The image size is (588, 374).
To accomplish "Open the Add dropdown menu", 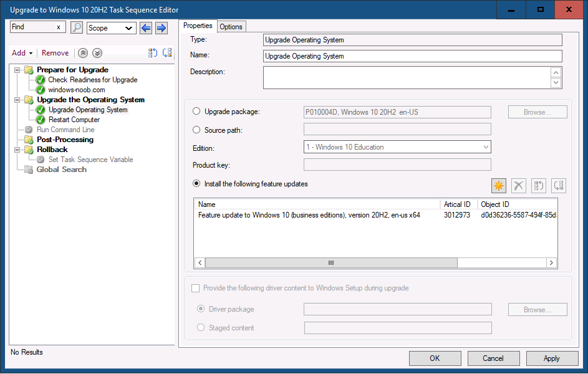I will point(22,53).
